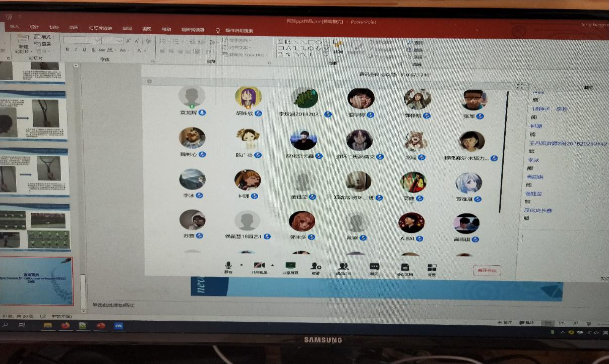
Task: Click Arrange (排列) button in ribbon
Action: tap(338, 48)
